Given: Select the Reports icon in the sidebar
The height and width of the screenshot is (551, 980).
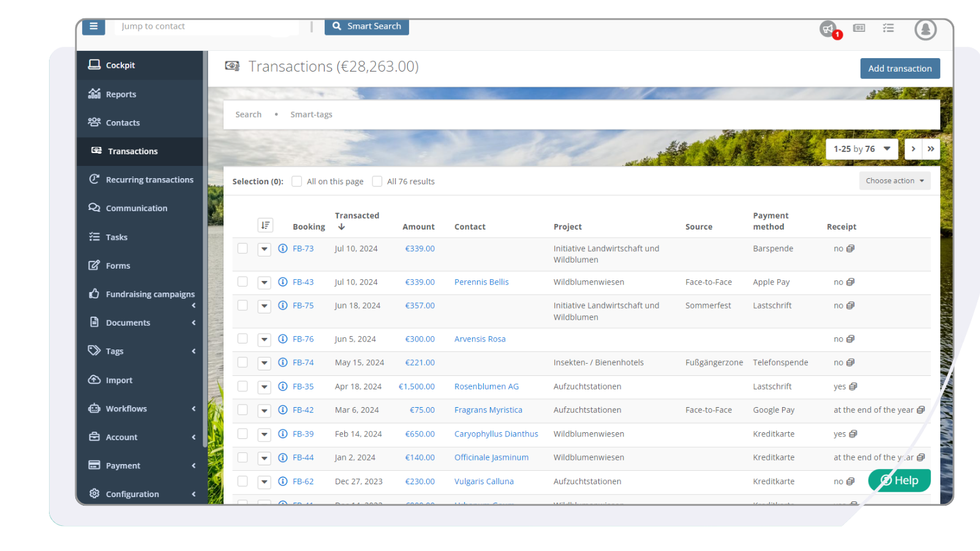Looking at the screenshot, I should point(94,94).
